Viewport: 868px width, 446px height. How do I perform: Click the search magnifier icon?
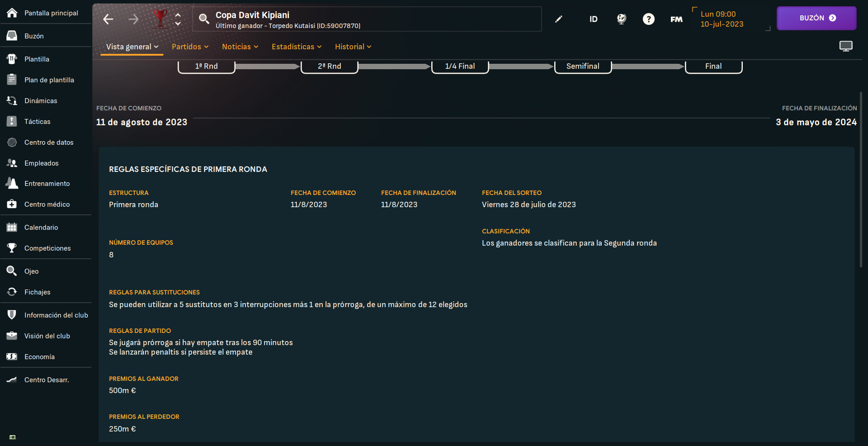[204, 19]
